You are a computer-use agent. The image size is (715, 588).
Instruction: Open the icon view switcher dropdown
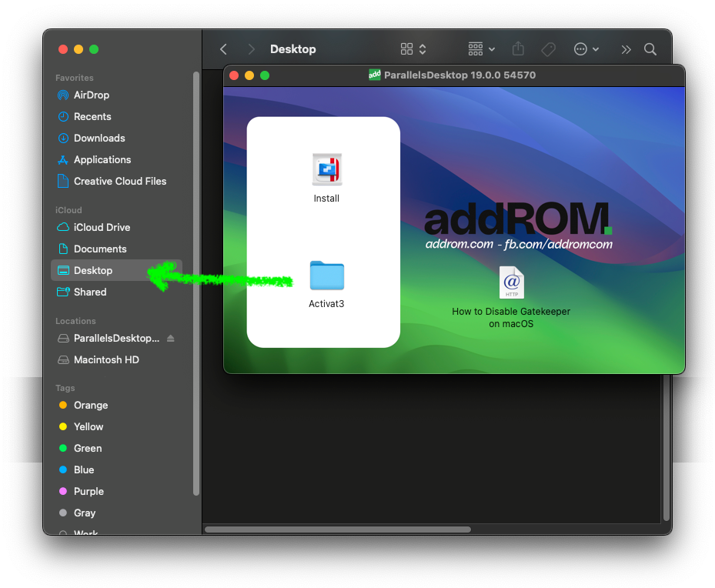coord(413,49)
